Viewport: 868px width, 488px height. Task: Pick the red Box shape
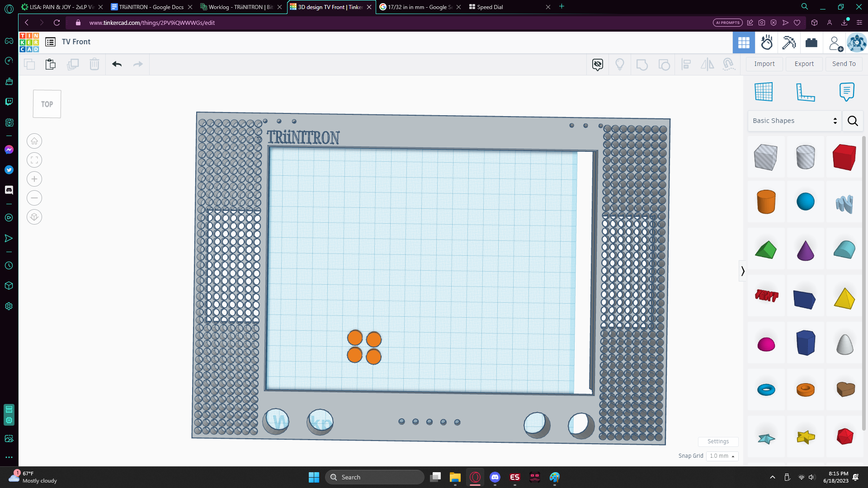844,157
